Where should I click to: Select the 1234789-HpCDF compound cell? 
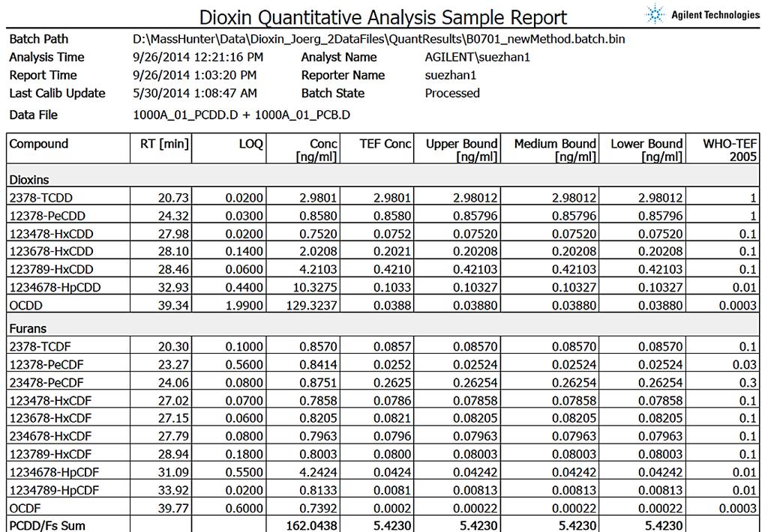pos(68,490)
